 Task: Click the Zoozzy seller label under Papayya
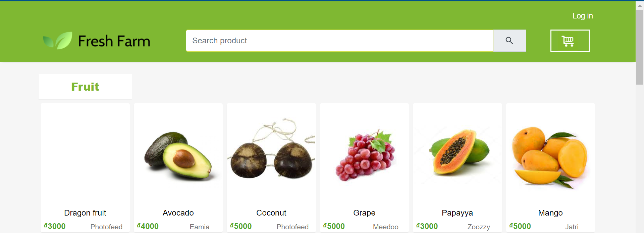[x=479, y=227]
